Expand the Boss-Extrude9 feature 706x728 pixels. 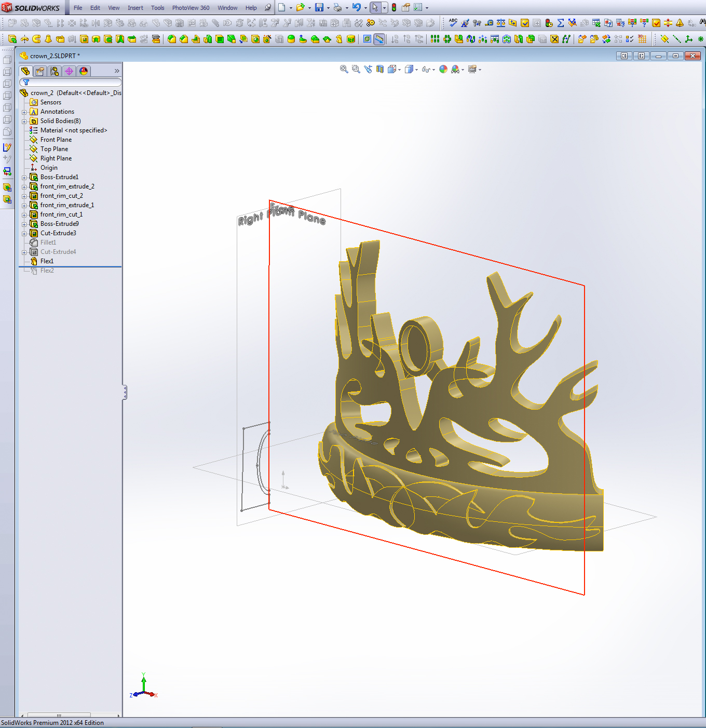coord(24,224)
